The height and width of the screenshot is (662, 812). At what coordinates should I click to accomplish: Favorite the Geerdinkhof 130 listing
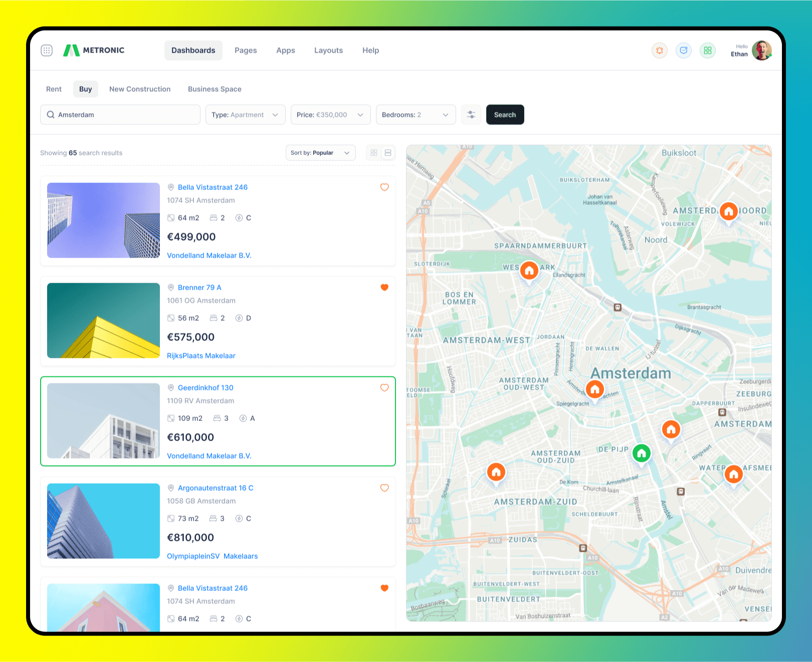pos(384,388)
